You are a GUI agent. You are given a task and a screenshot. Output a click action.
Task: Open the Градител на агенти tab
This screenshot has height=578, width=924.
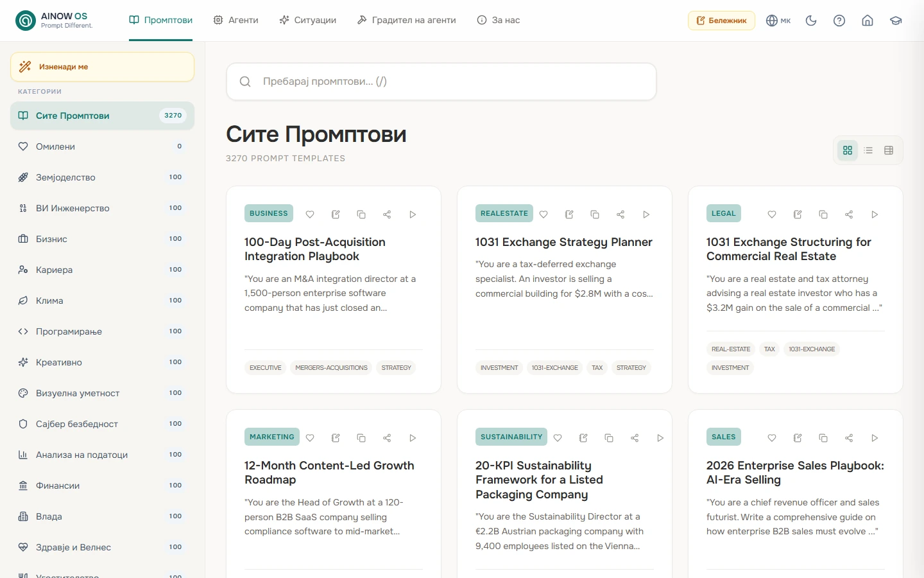tap(406, 21)
